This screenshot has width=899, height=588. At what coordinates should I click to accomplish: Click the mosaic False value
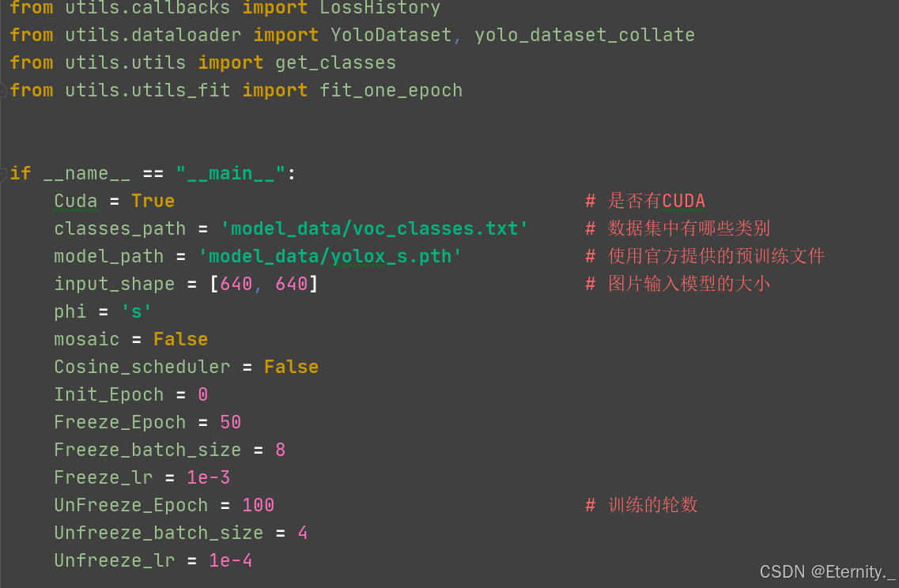[180, 339]
